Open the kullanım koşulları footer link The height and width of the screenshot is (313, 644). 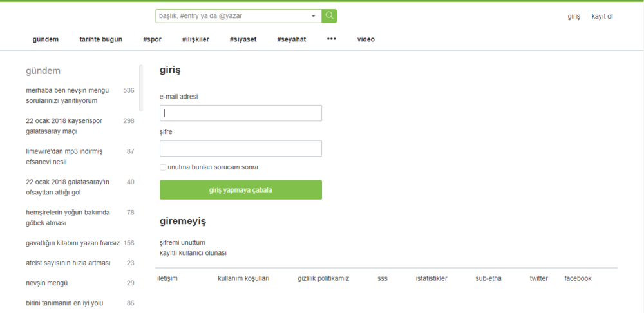pos(243,278)
